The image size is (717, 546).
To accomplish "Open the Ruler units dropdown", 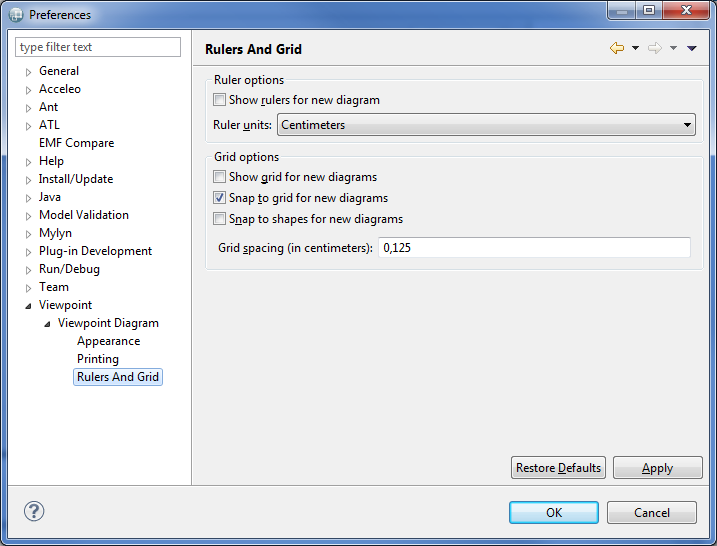I will [x=486, y=125].
